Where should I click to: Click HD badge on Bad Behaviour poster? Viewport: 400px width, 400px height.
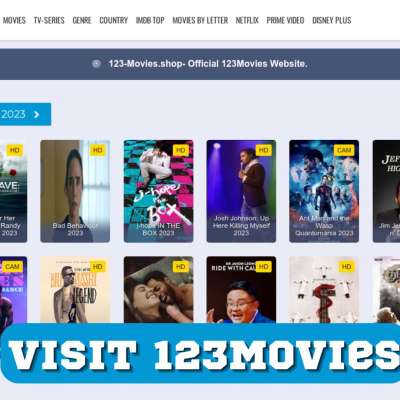98,150
